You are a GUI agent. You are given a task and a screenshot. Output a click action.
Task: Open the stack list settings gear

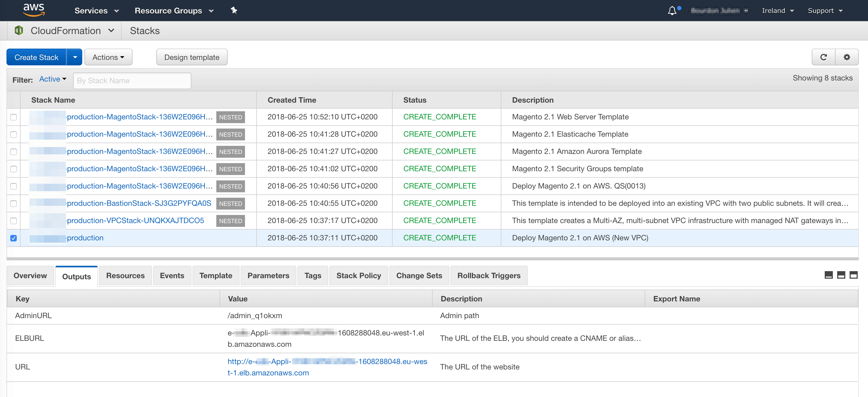[x=847, y=57]
